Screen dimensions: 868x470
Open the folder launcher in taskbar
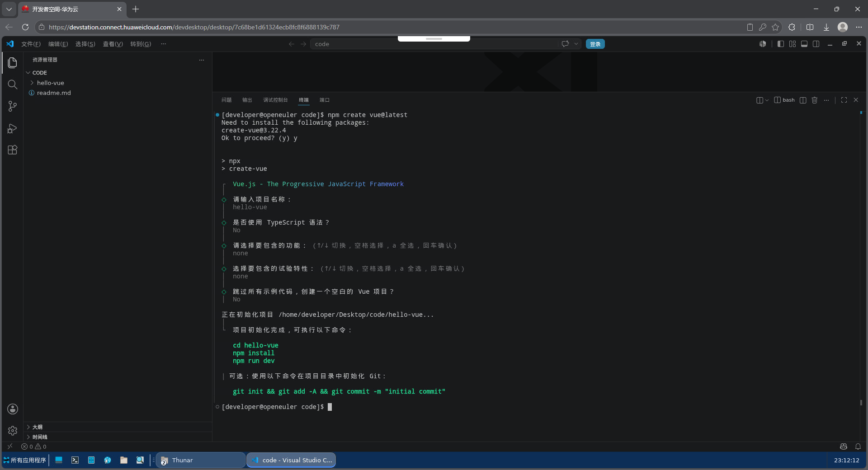pyautogui.click(x=124, y=460)
